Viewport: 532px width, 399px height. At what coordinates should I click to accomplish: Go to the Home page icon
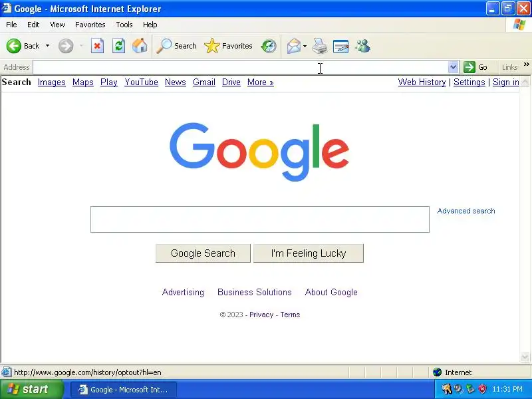pyautogui.click(x=140, y=46)
